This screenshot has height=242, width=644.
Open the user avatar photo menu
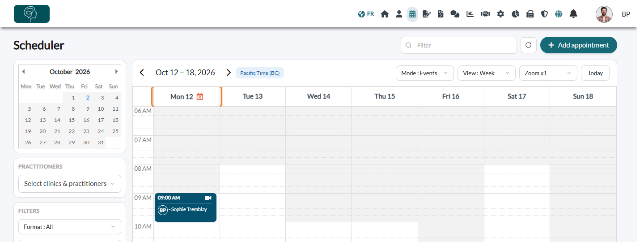pyautogui.click(x=604, y=14)
